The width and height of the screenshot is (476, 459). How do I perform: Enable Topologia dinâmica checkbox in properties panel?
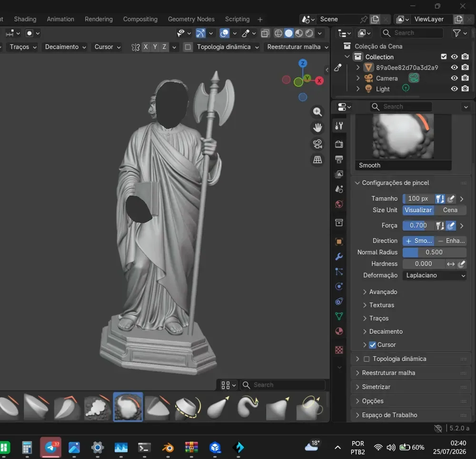(x=367, y=359)
